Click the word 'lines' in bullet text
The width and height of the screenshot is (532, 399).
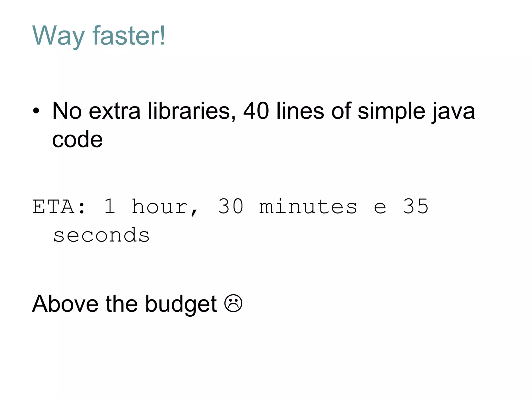pos(300,111)
